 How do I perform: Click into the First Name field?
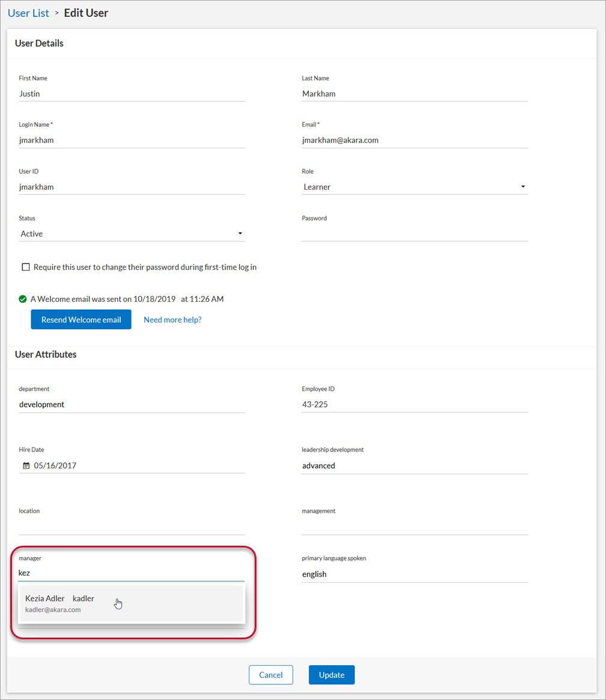click(x=132, y=94)
